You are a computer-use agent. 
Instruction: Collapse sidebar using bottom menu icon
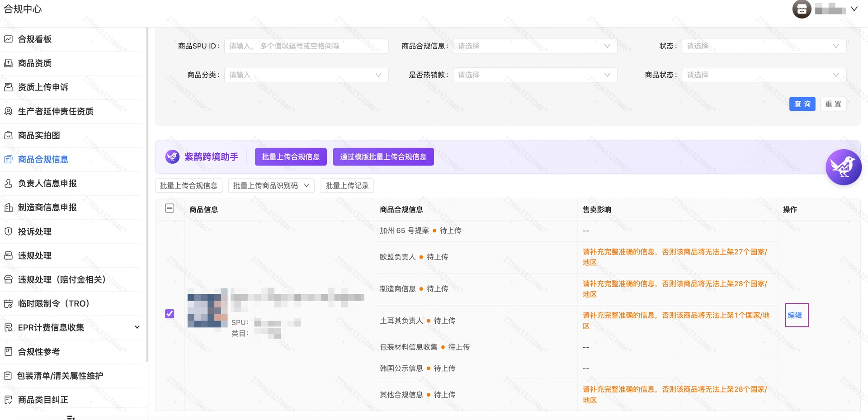coord(71,418)
